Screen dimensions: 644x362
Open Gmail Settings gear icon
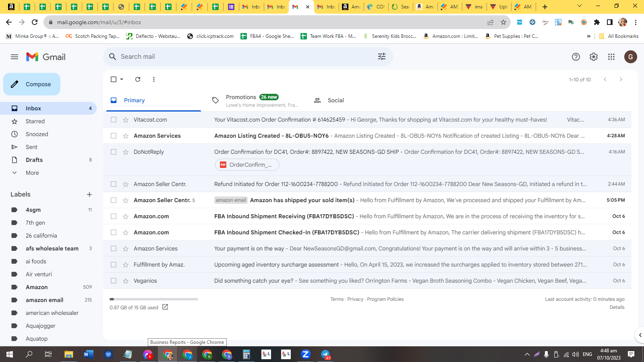point(594,57)
